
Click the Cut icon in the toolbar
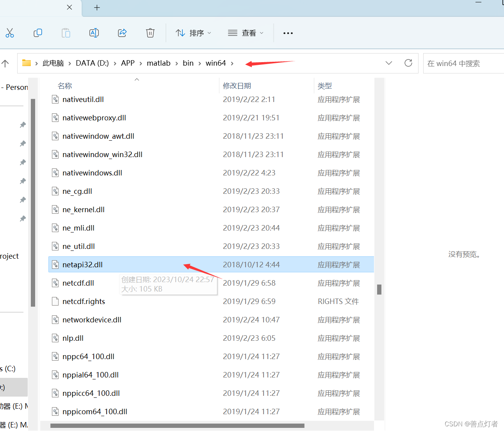pyautogui.click(x=10, y=33)
